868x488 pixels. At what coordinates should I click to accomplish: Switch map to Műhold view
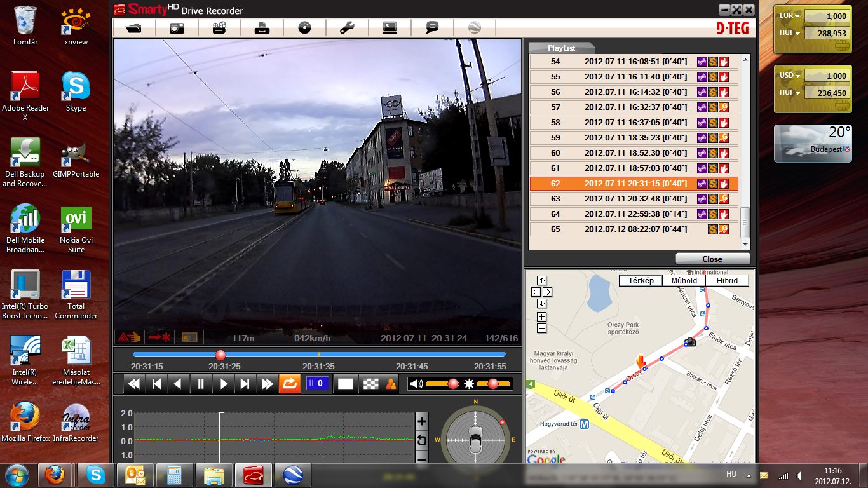click(684, 281)
